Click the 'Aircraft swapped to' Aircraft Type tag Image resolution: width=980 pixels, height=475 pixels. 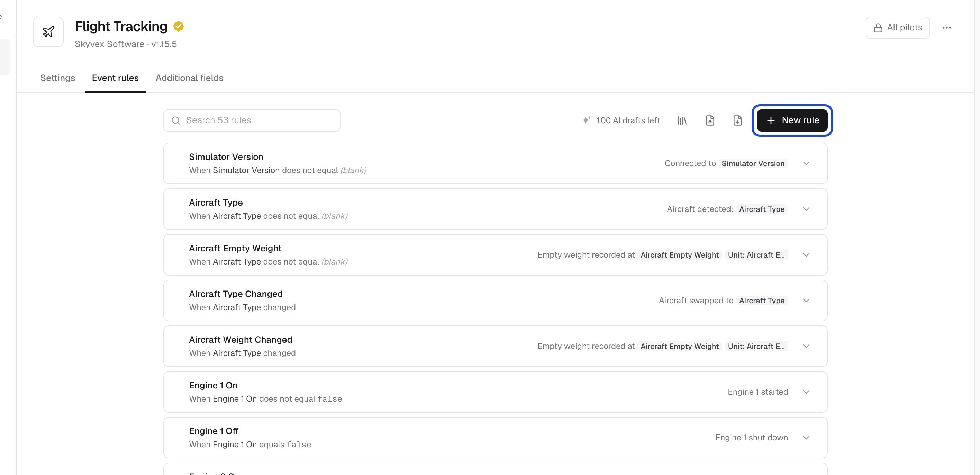[762, 300]
